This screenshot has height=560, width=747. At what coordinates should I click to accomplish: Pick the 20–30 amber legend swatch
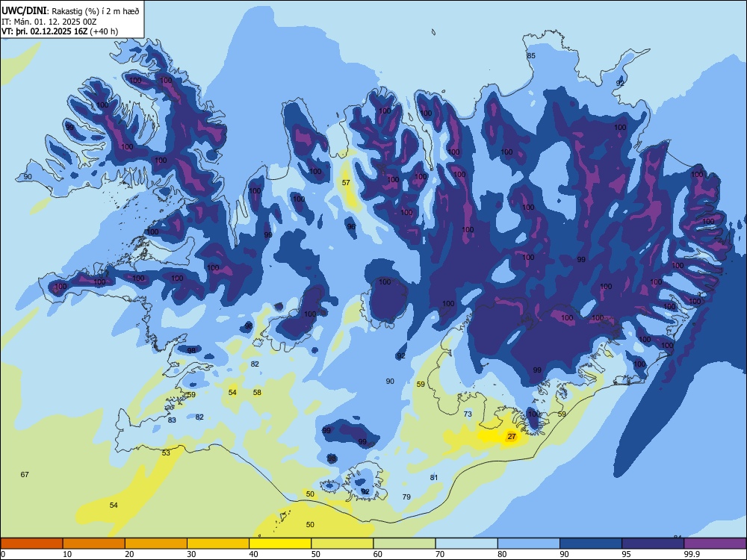156,544
